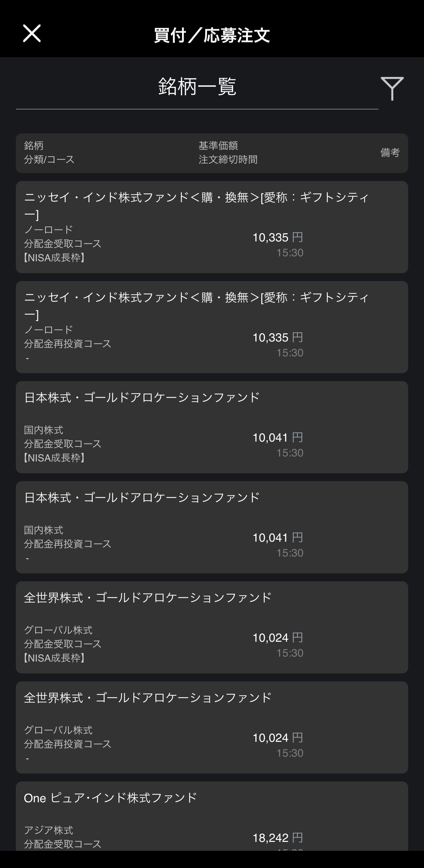This screenshot has height=868, width=424.
Task: Close the 買付/応募注文 screen
Action: (x=32, y=33)
